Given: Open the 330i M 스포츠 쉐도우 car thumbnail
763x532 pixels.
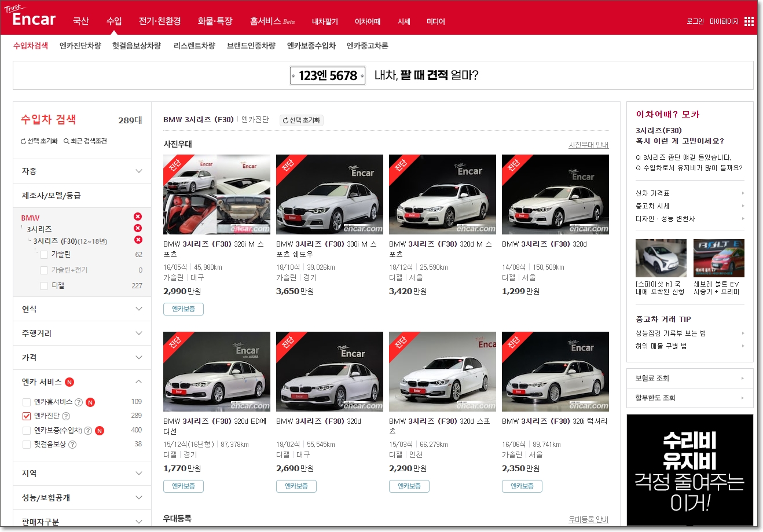Looking at the screenshot, I should (x=329, y=195).
